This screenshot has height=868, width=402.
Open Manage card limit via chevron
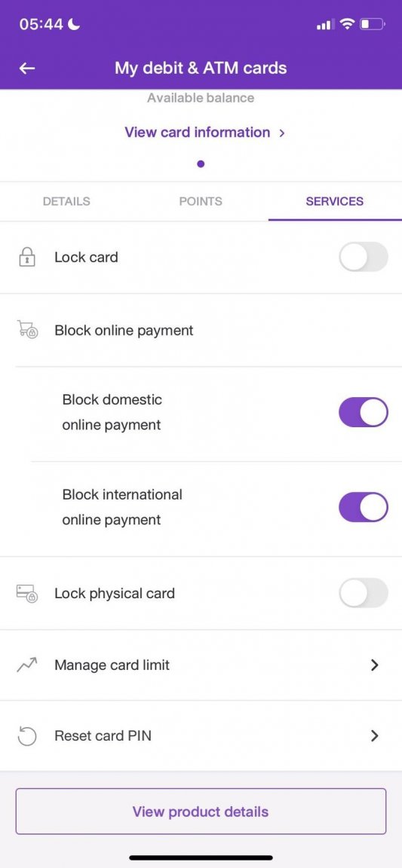click(x=375, y=665)
